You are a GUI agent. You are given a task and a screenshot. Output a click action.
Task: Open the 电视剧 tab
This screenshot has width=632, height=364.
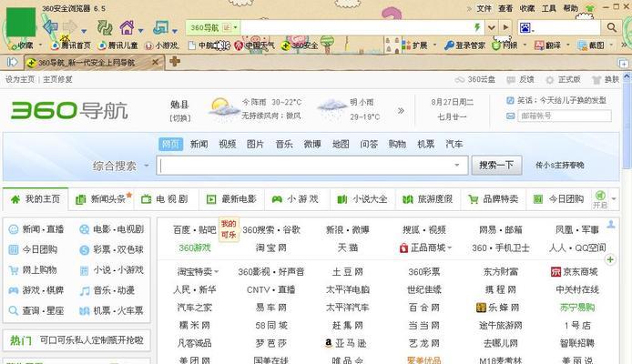167,199
